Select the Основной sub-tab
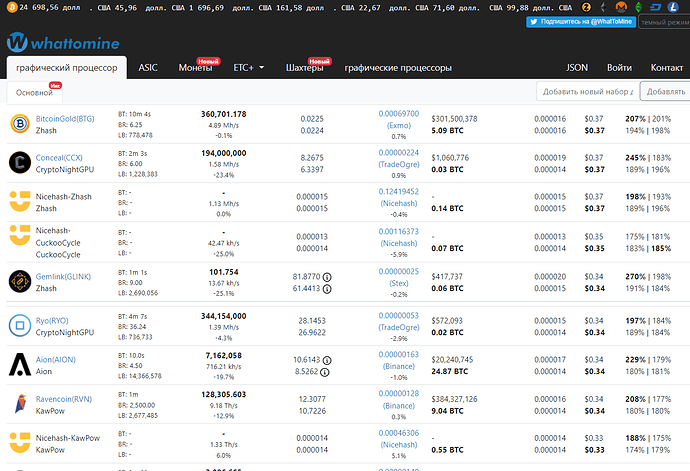Image resolution: width=690 pixels, height=471 pixels. (34, 92)
